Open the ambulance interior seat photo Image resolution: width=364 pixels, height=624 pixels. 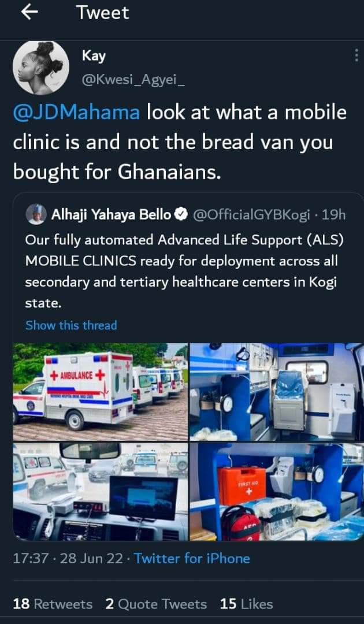(x=277, y=392)
